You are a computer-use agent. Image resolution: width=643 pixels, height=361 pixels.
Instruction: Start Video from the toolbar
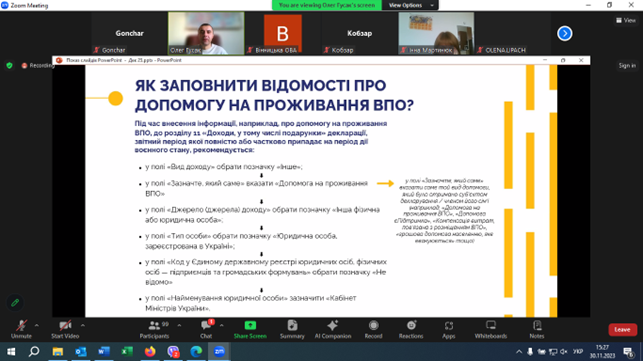coord(65,329)
